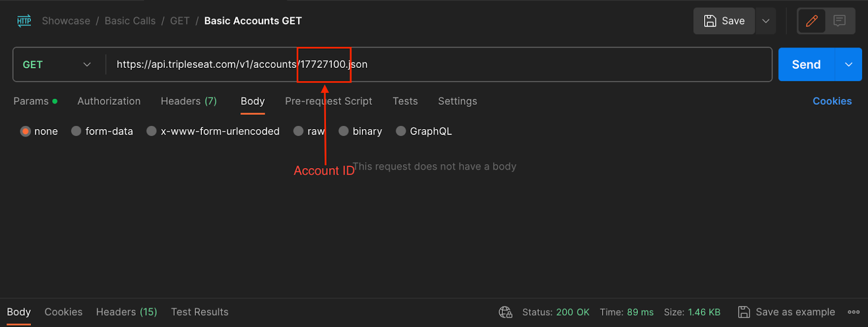This screenshot has height=327, width=868.
Task: Select the form-data body option
Action: [102, 131]
